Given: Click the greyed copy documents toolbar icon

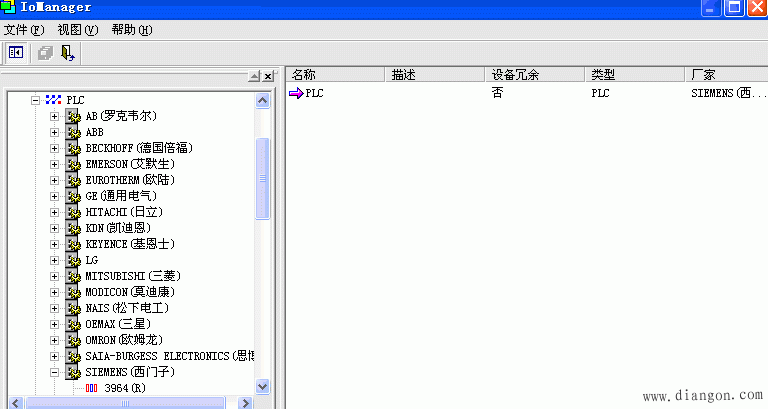Looking at the screenshot, I should click(45, 52).
